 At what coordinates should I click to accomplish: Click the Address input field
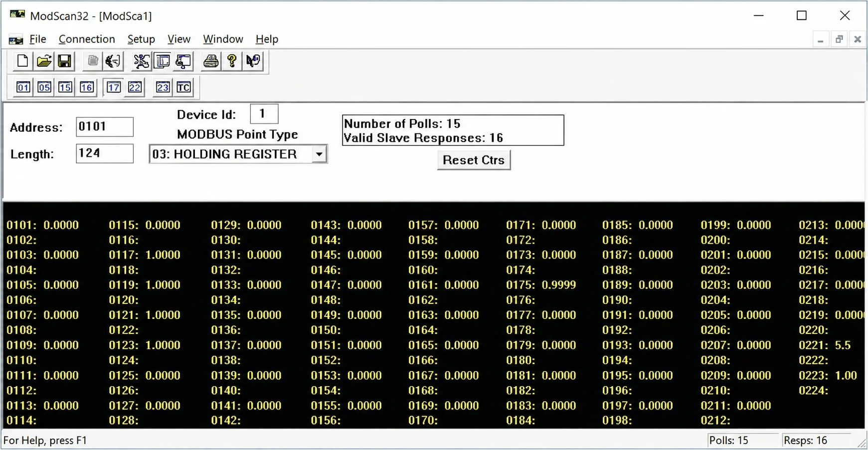[105, 127]
